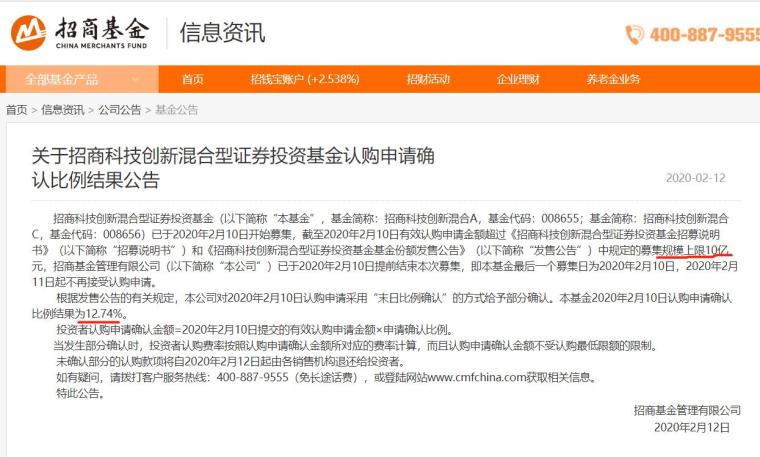Click the 基金公告 breadcrumb item

click(x=176, y=110)
